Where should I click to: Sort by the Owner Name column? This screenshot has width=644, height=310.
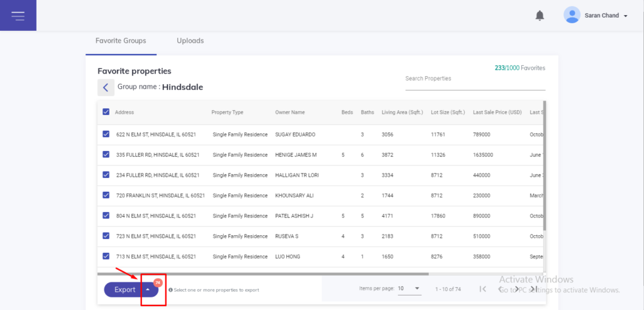point(290,112)
